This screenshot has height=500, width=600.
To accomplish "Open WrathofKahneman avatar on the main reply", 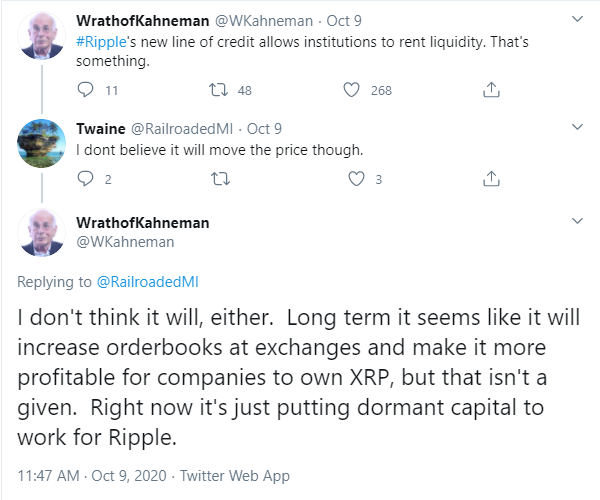I will tap(41, 232).
